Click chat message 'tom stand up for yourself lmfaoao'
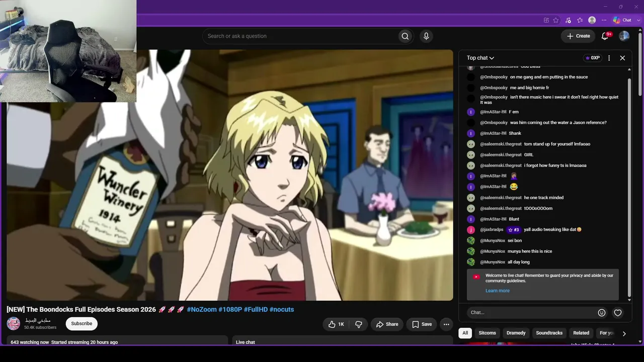 [x=557, y=144]
